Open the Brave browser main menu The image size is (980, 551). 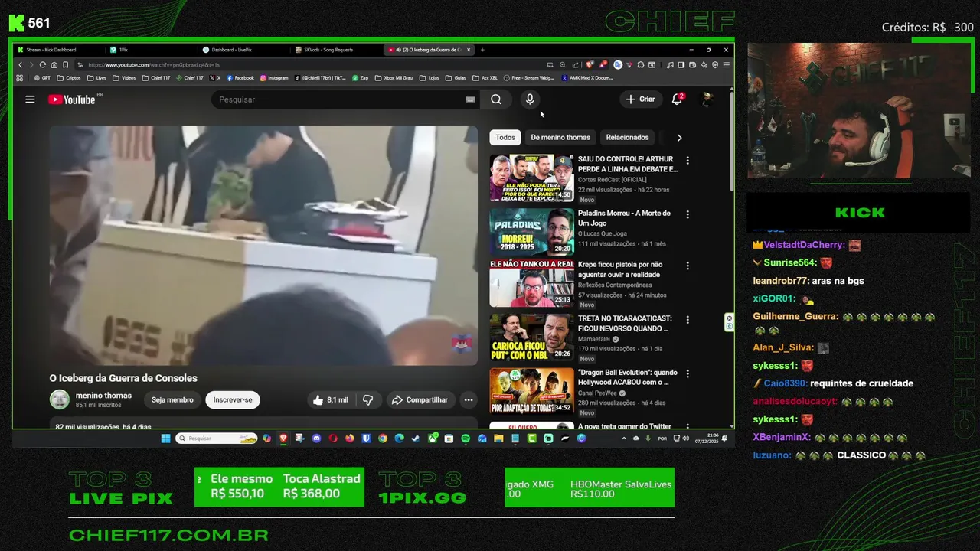727,65
